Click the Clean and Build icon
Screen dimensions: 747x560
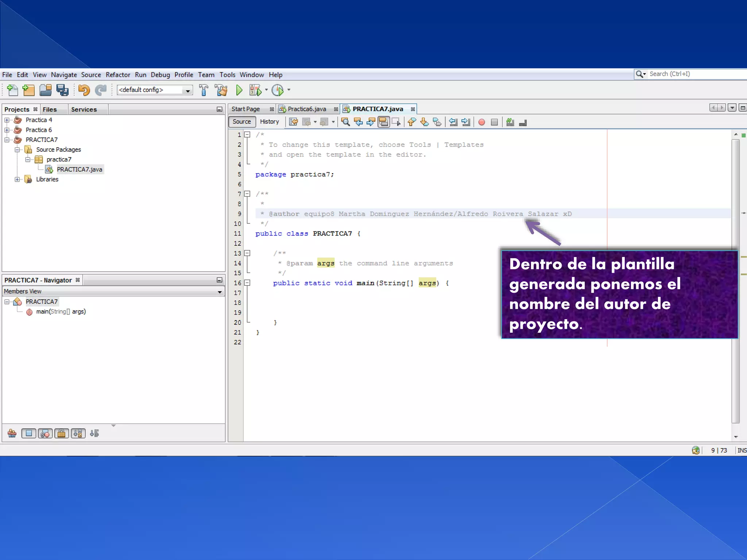221,90
